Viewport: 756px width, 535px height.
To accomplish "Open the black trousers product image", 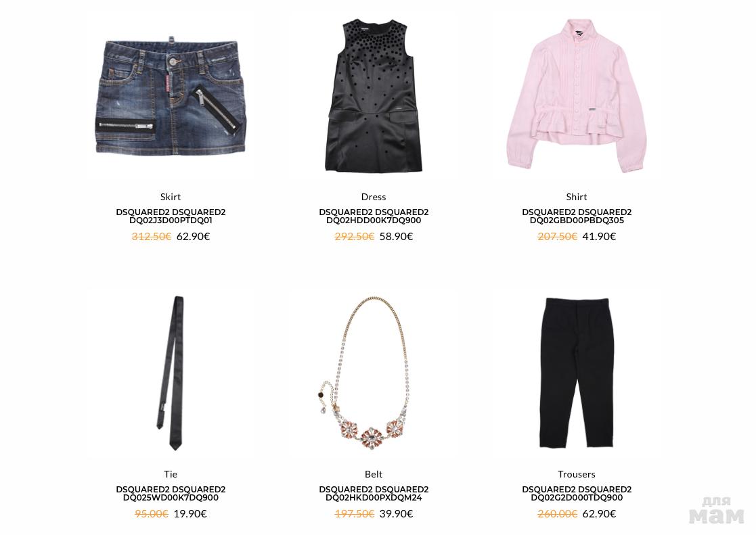I will tap(577, 373).
